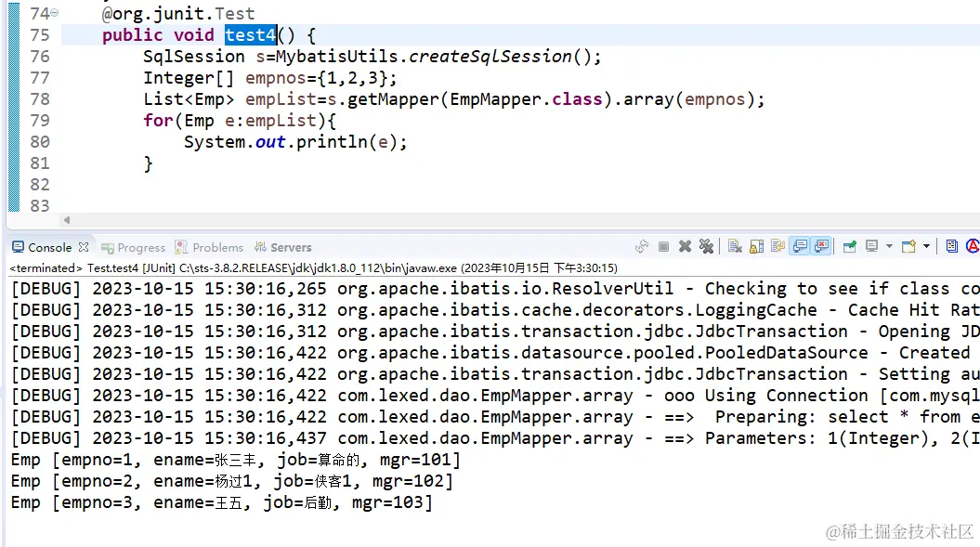
Task: Click createSqlSession in line 76
Action: [490, 57]
